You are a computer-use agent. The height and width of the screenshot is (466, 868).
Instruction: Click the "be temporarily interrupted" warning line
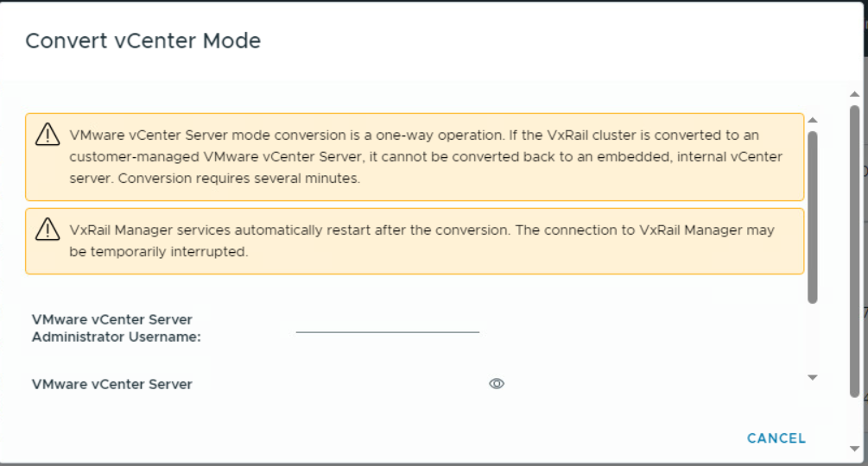click(x=159, y=252)
